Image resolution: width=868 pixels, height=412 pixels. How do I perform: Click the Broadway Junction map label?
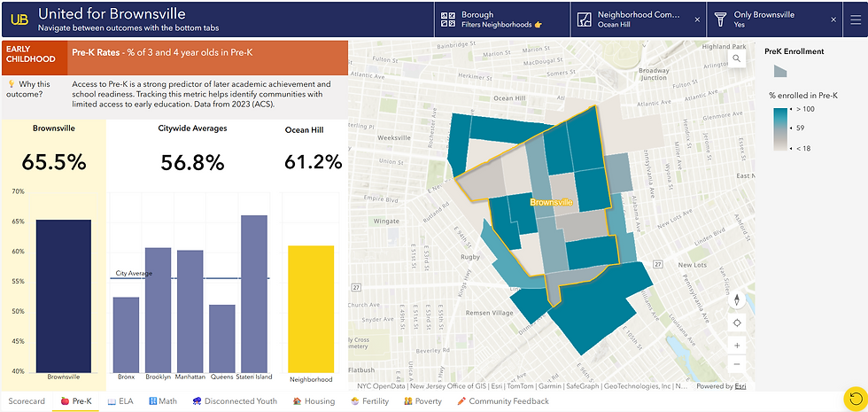pyautogui.click(x=654, y=74)
